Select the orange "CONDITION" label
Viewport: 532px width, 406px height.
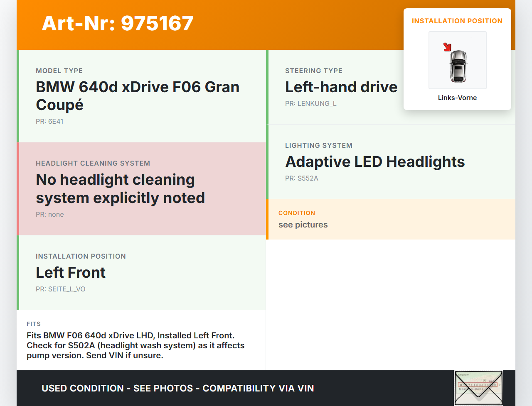(297, 213)
